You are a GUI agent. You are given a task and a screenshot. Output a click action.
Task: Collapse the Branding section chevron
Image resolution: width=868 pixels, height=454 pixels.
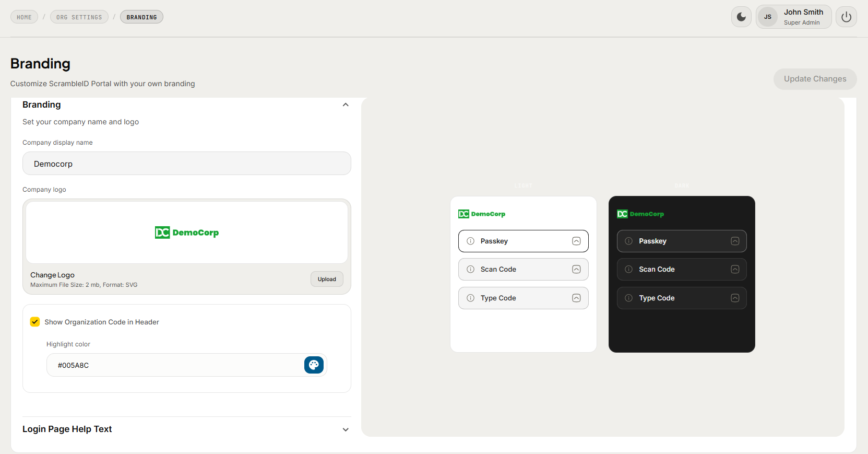click(346, 104)
